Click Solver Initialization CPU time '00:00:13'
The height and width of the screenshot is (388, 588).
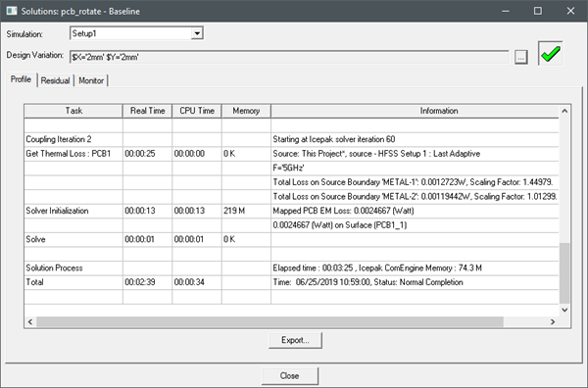[189, 211]
